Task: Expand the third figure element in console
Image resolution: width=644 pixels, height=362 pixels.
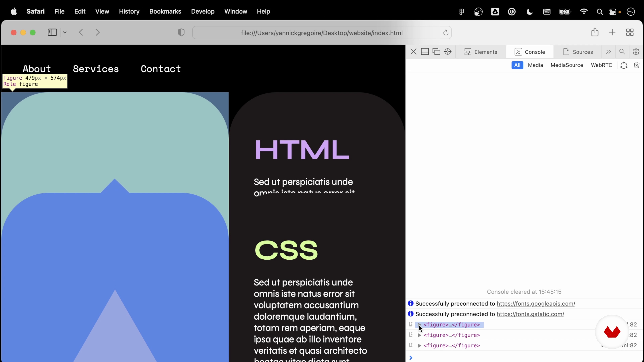Action: (x=419, y=346)
